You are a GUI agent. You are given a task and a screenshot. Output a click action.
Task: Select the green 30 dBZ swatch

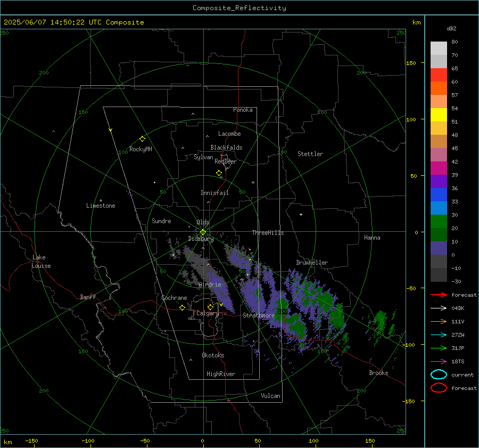point(439,221)
